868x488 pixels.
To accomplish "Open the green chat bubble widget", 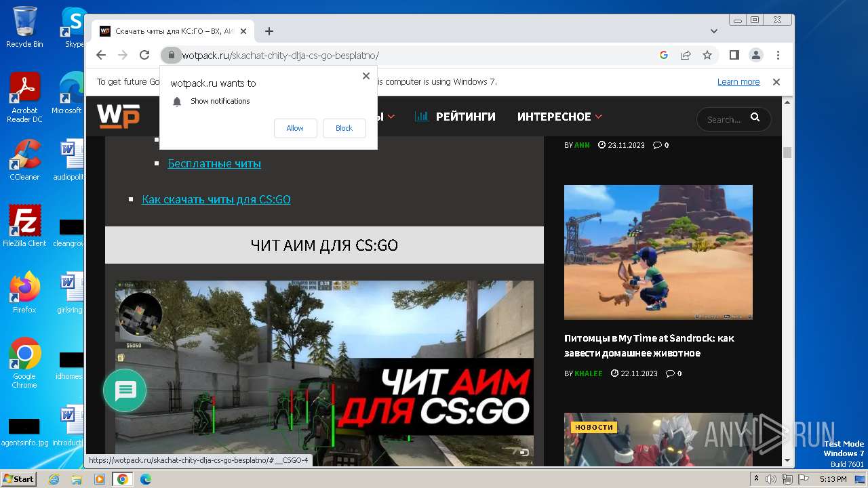I will [x=125, y=390].
